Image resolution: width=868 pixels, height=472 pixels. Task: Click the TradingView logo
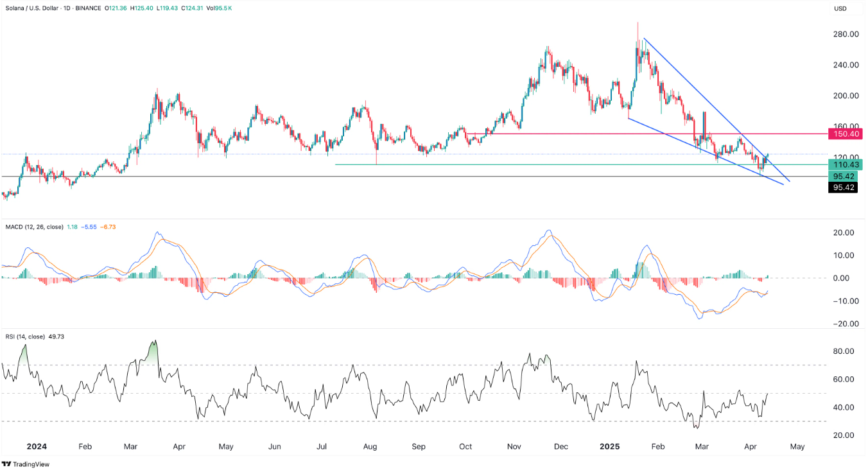pos(26,464)
